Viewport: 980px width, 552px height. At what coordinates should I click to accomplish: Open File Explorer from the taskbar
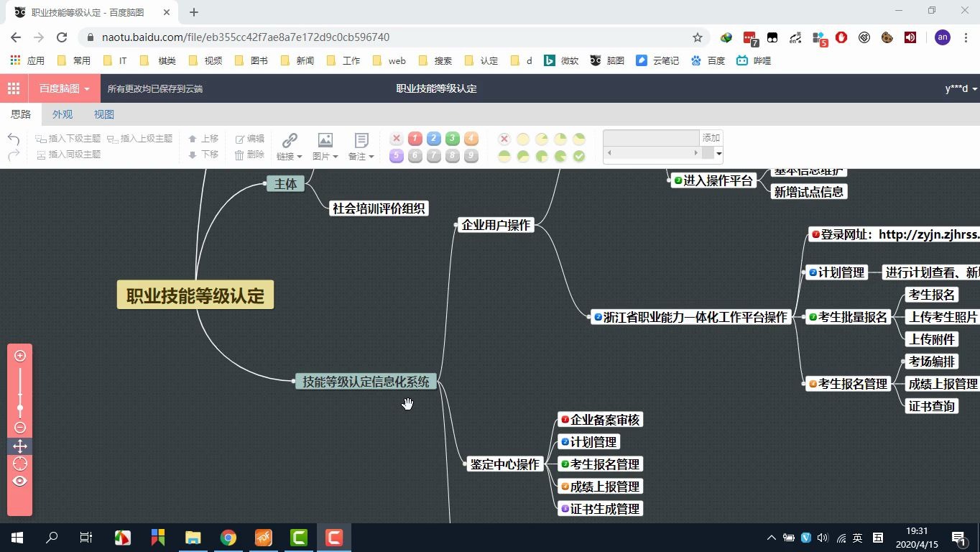193,538
